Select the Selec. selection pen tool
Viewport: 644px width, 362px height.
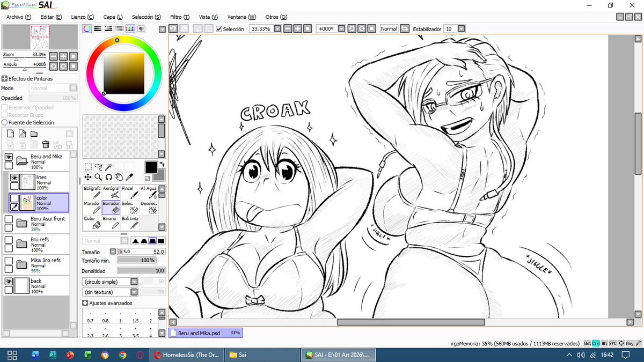click(130, 207)
